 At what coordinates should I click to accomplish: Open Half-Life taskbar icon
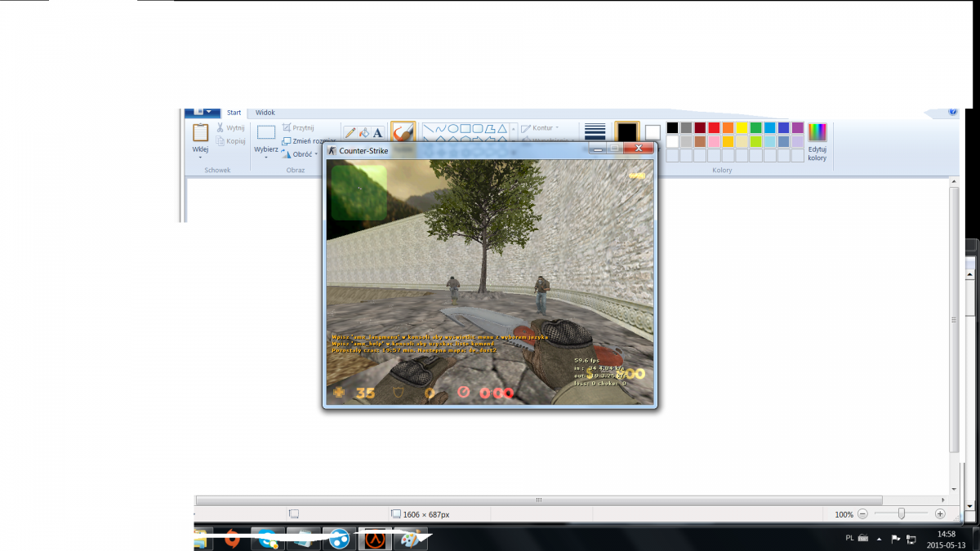click(x=374, y=539)
